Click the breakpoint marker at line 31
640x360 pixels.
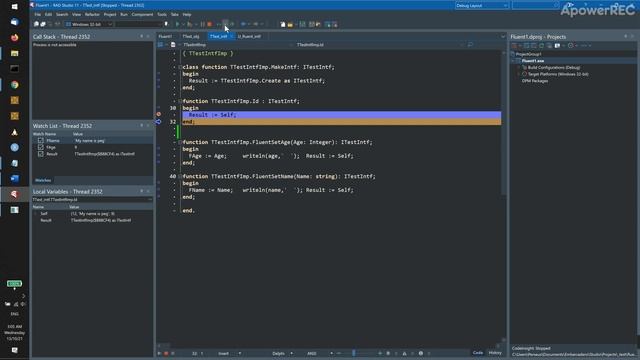pyautogui.click(x=159, y=114)
